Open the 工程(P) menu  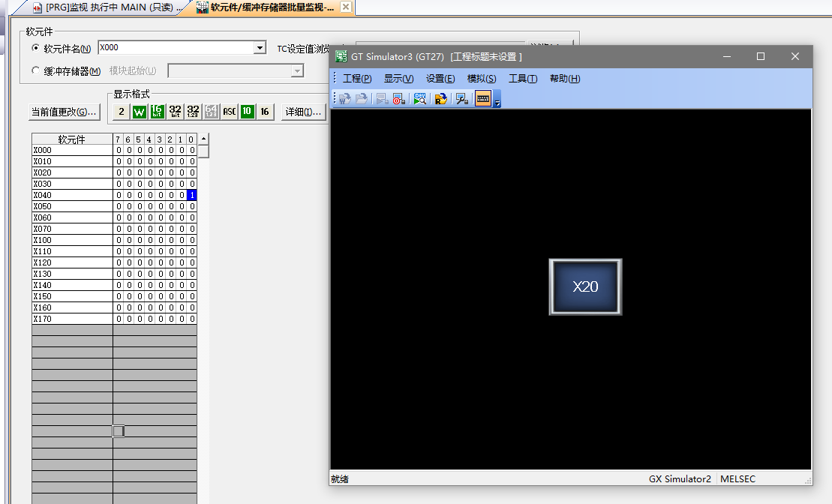pyautogui.click(x=357, y=79)
